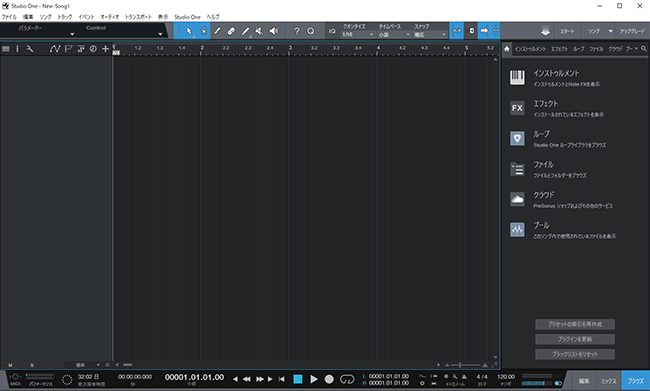Go to the スタート (Start) page
The width and height of the screenshot is (650, 391).
tap(567, 32)
